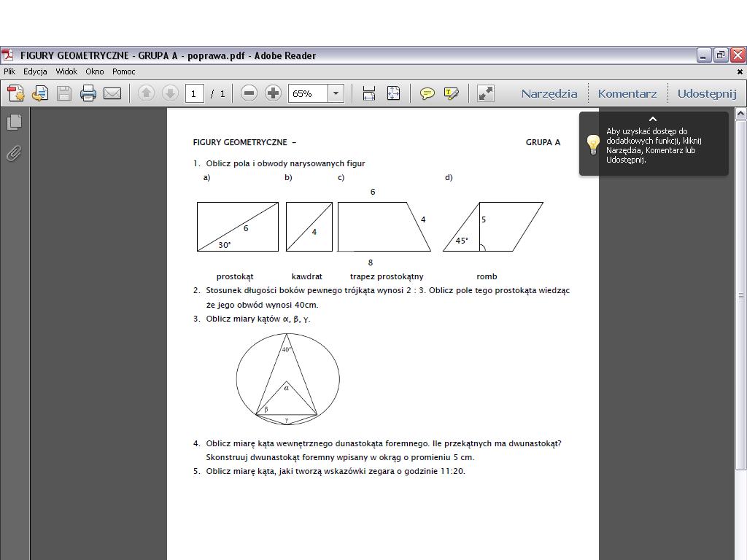
Task: Minimize the Adobe Reader window
Action: pyautogui.click(x=704, y=55)
